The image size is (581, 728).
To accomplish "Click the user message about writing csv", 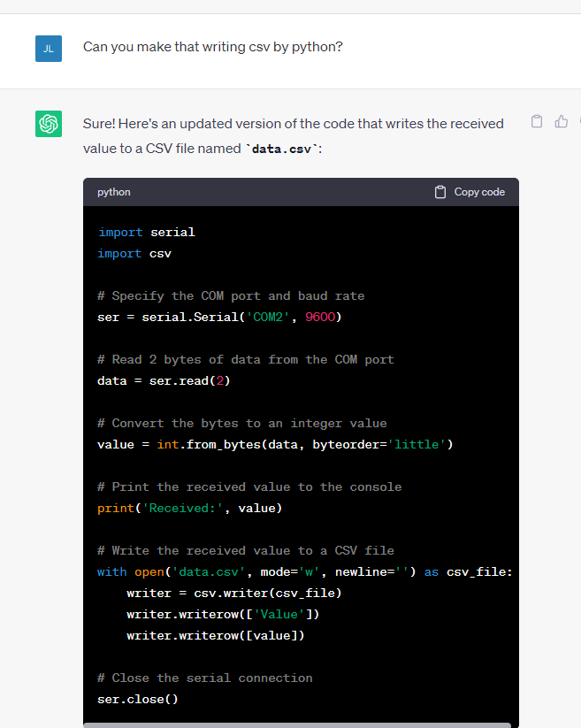I will click(x=212, y=47).
